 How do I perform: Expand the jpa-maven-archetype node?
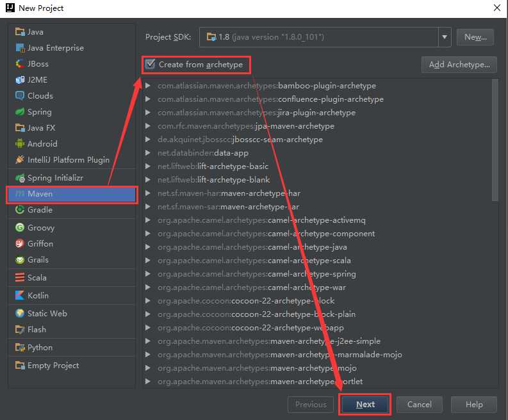(148, 126)
